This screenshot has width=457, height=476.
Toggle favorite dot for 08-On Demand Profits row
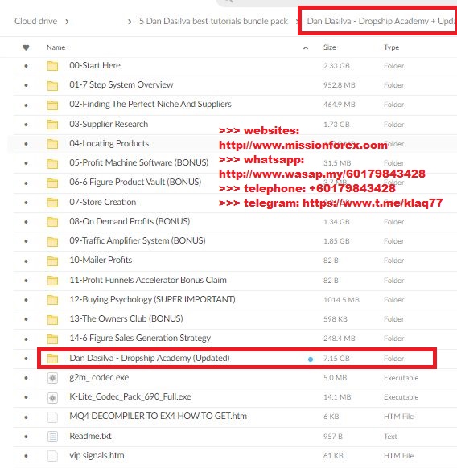click(x=26, y=222)
